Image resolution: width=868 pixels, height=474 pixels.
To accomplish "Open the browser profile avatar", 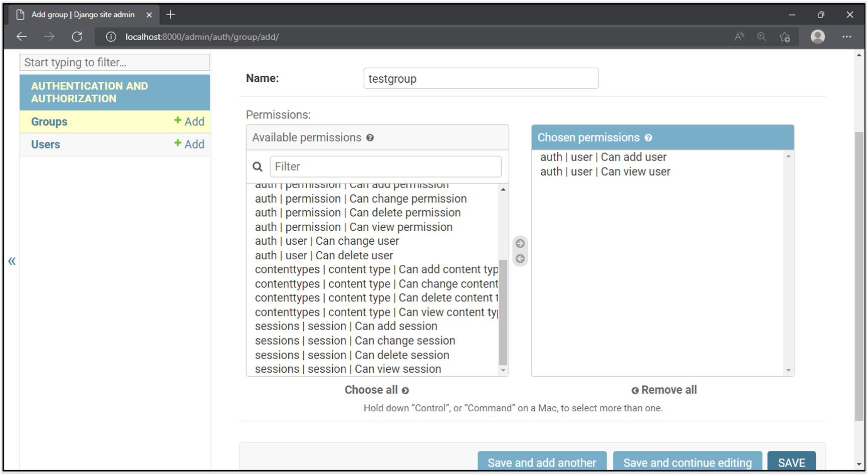I will point(817,37).
